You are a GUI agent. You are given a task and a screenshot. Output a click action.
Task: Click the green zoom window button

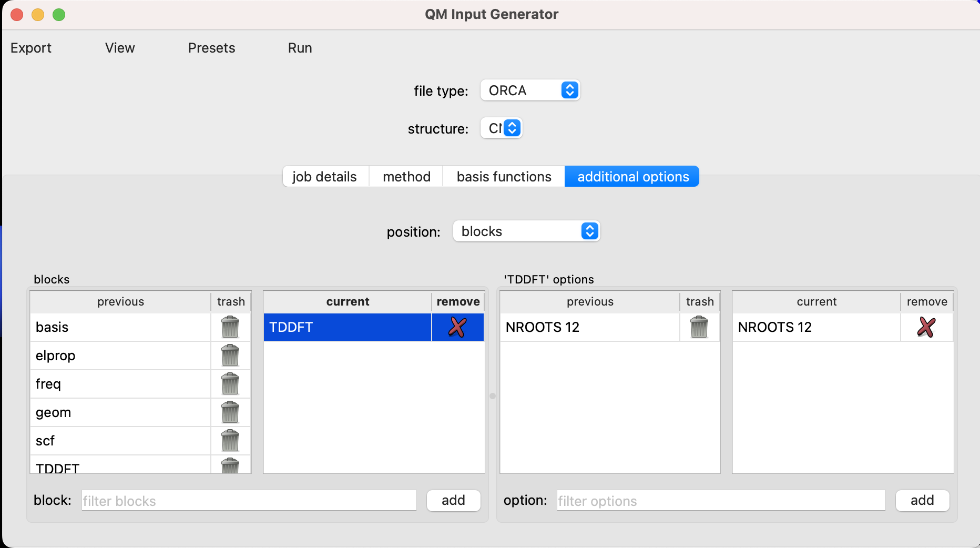[59, 15]
